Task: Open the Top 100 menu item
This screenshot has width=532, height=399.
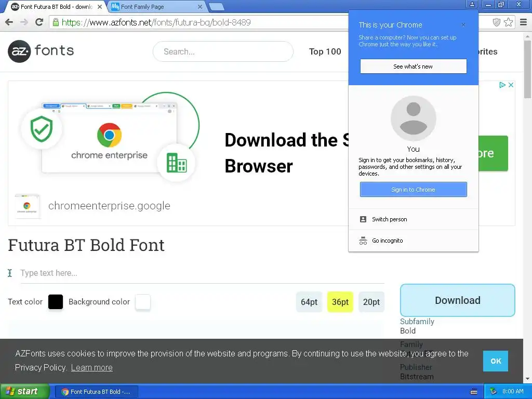Action: pos(325,51)
